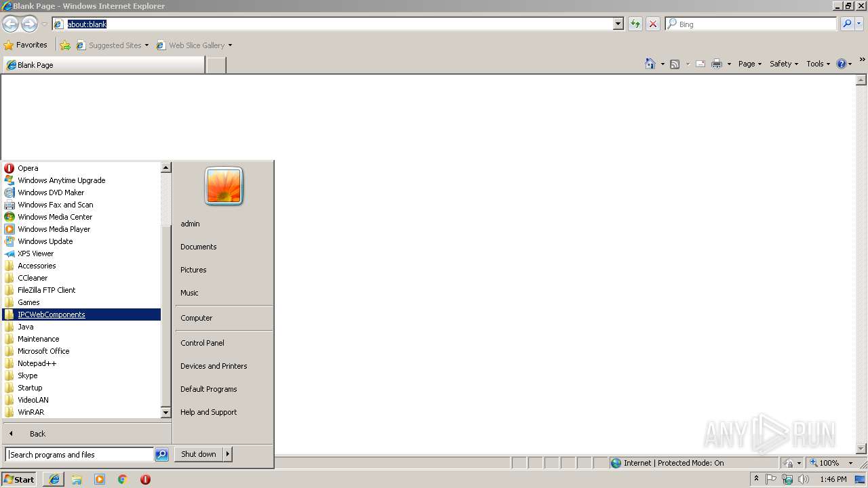Click the Print icon
Image resolution: width=868 pixels, height=488 pixels.
click(717, 64)
